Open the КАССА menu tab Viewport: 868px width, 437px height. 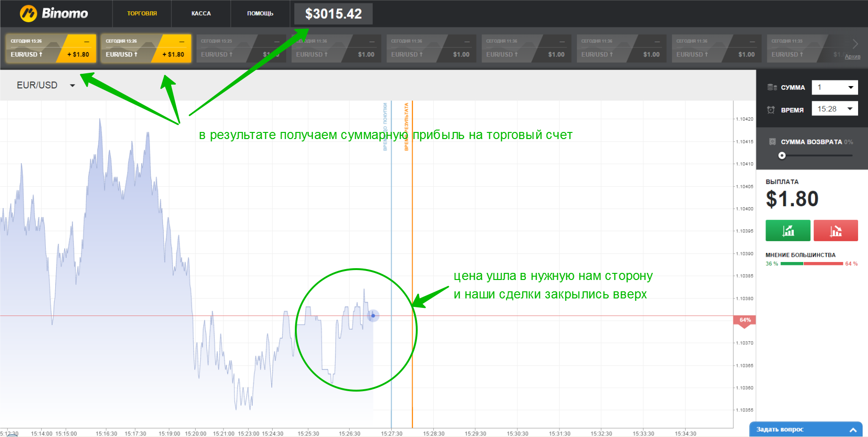point(201,13)
